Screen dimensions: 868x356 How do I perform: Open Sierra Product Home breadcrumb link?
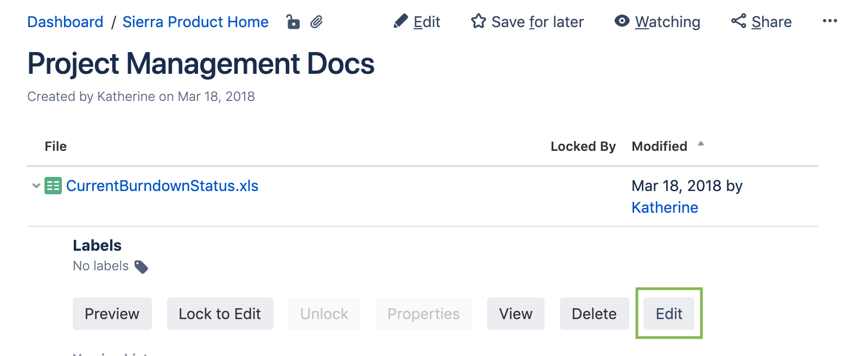195,22
